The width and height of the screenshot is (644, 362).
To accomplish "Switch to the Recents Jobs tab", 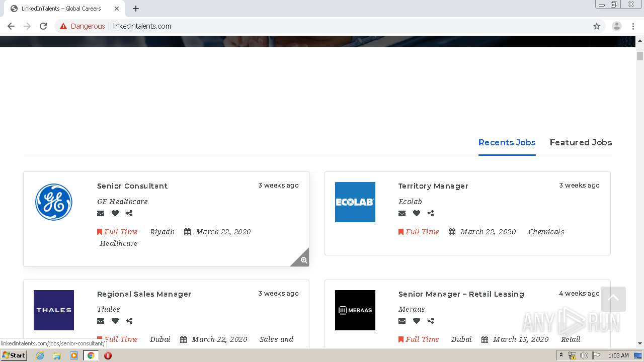I will click(507, 142).
